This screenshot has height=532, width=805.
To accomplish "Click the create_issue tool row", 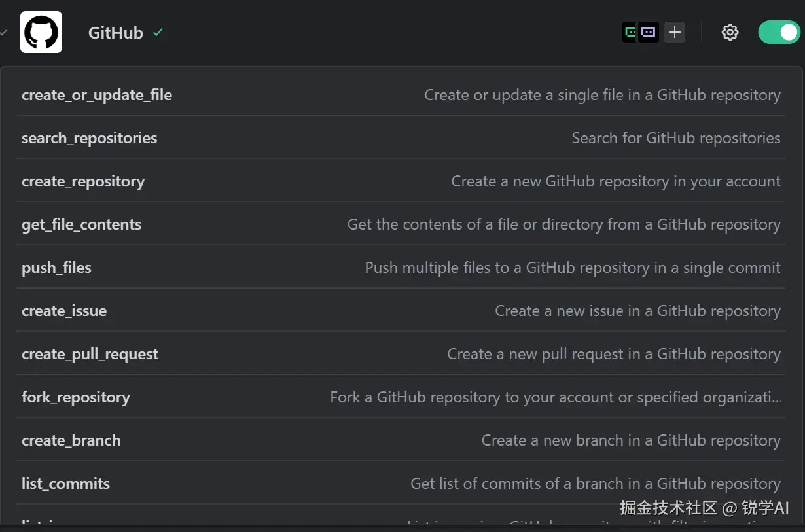I will (x=64, y=311).
